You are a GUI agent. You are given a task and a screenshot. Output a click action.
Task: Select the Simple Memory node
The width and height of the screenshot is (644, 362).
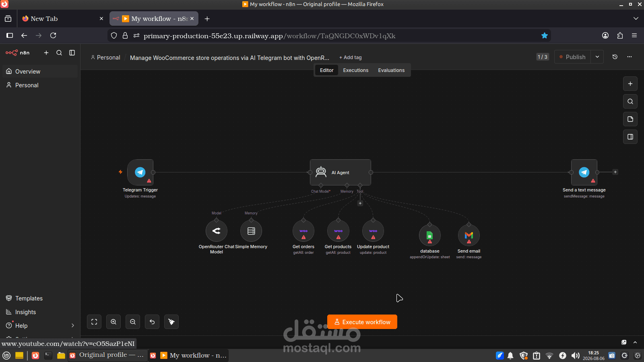251,231
